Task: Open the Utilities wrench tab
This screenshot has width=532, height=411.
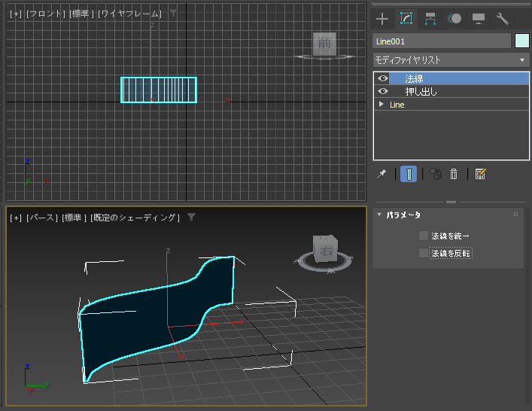Action: (503, 19)
